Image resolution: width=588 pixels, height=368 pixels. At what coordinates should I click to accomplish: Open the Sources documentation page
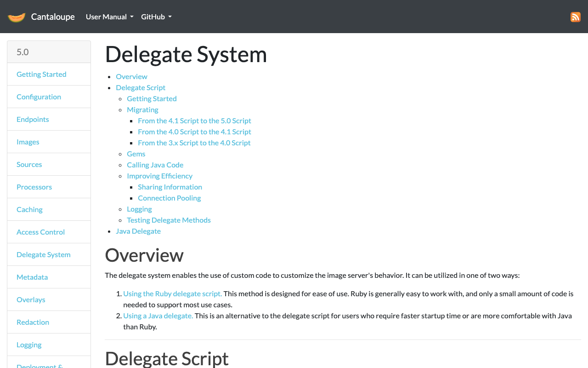[x=29, y=164]
